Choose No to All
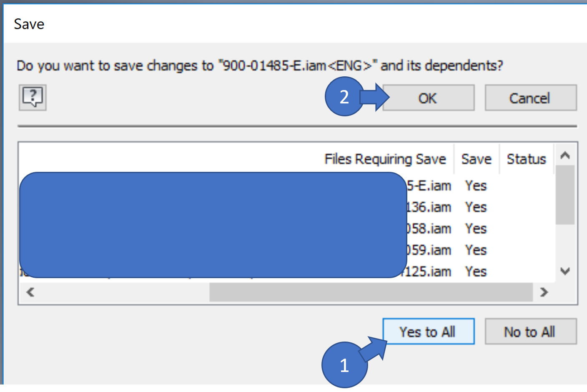Viewport: 587px width, 392px height. (x=530, y=332)
